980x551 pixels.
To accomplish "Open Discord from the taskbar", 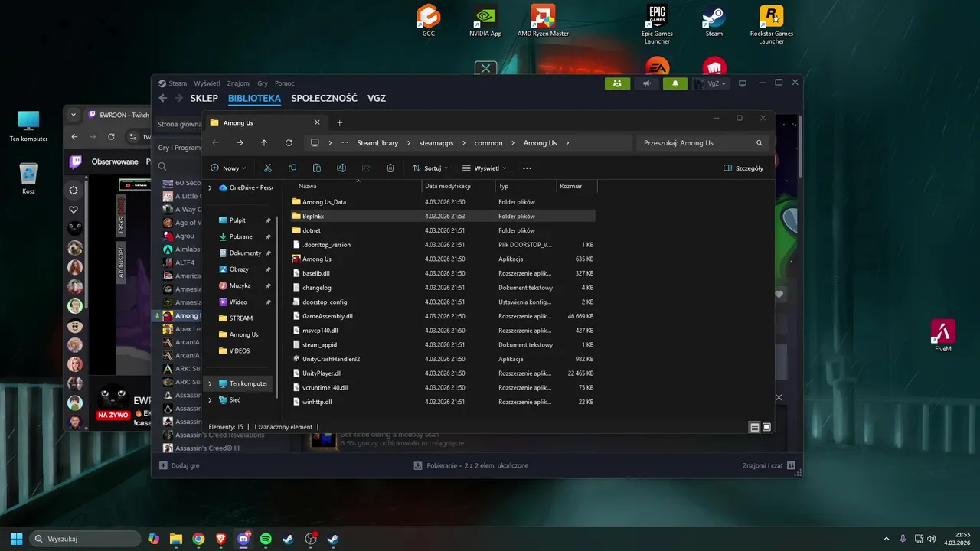I will [243, 539].
